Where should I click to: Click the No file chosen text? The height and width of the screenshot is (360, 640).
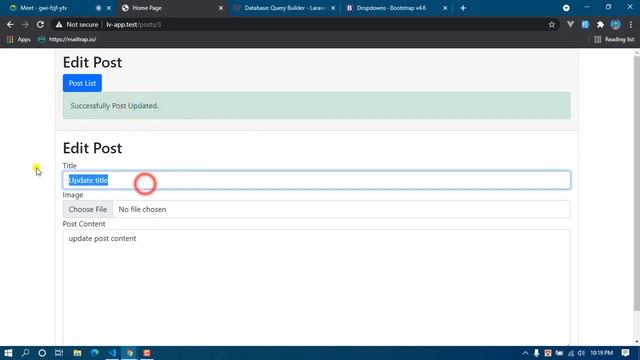142,209
